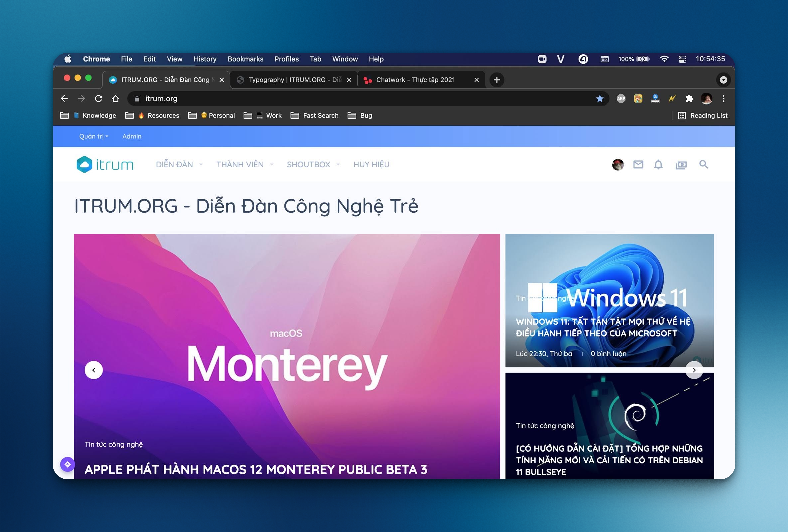The width and height of the screenshot is (788, 532).
Task: Click the menu bar clock
Action: pos(710,59)
